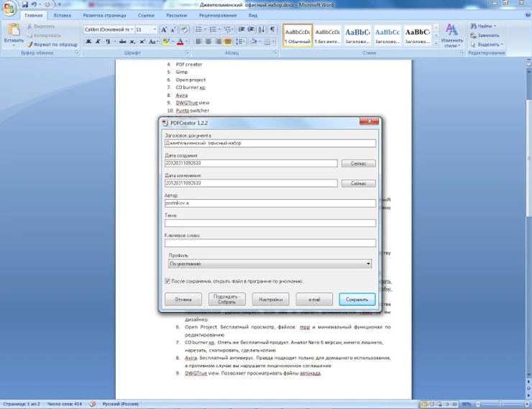Click the Настройки button
Screen dimensions: 532x409
[270, 300]
